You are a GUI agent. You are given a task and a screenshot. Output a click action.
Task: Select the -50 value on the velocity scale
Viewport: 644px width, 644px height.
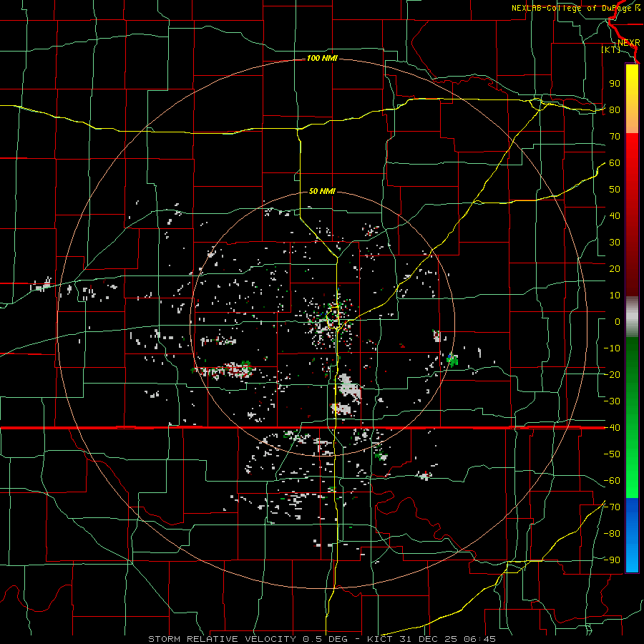(x=612, y=454)
